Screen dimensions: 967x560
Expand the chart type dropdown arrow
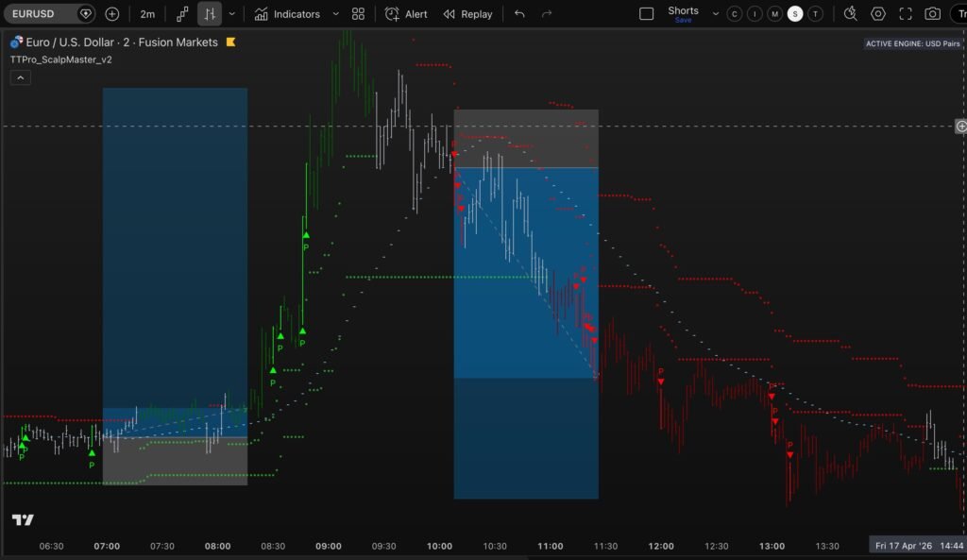pos(232,14)
